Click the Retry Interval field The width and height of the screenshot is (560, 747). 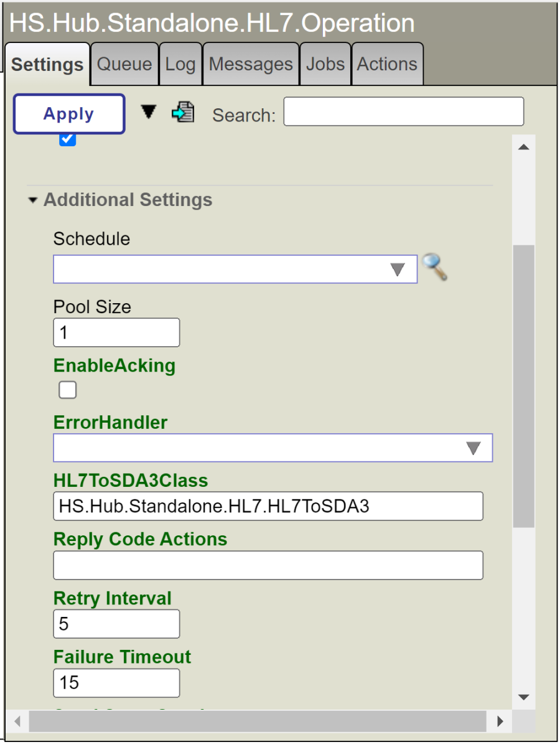(x=116, y=624)
